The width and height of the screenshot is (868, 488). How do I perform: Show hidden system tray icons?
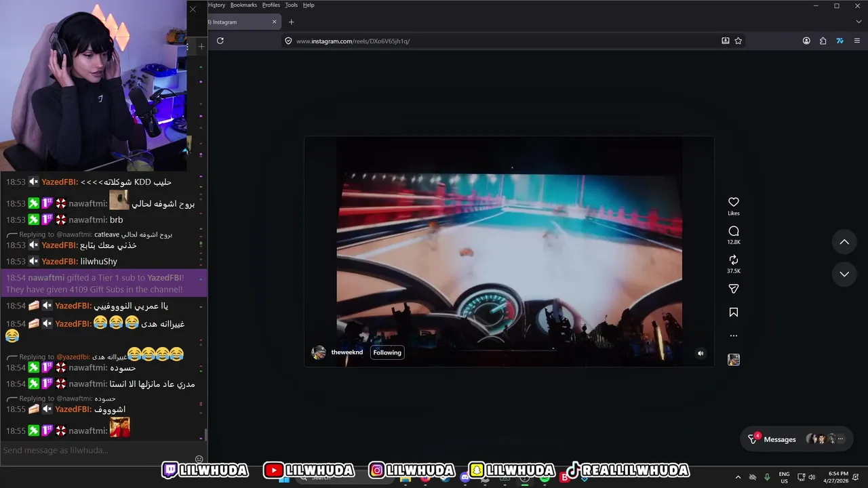[x=738, y=477]
